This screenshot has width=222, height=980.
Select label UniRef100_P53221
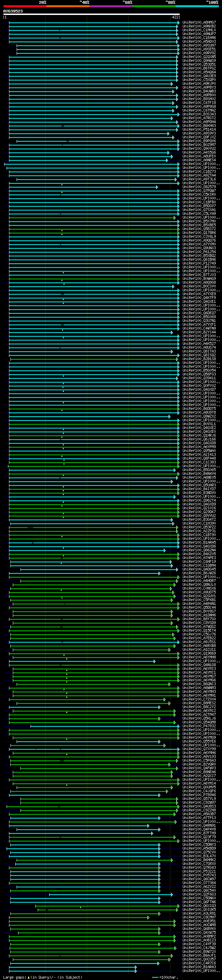[199, 872]
